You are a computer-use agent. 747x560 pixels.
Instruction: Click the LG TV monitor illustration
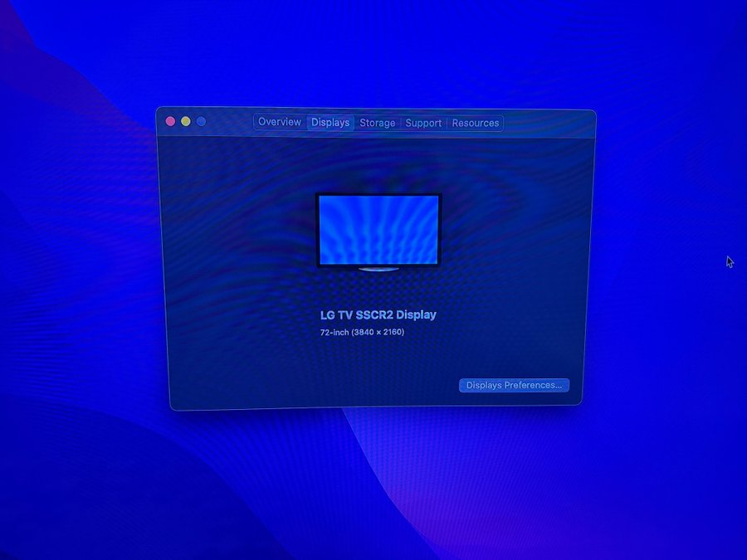(x=378, y=231)
